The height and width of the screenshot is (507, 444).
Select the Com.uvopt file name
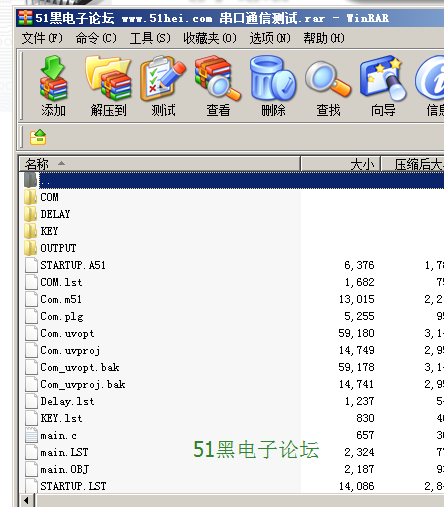[67, 333]
